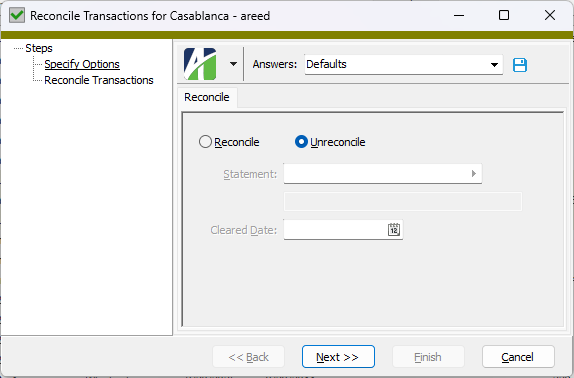Select the Unreconcile radio button
This screenshot has height=378, width=574.
(x=301, y=142)
